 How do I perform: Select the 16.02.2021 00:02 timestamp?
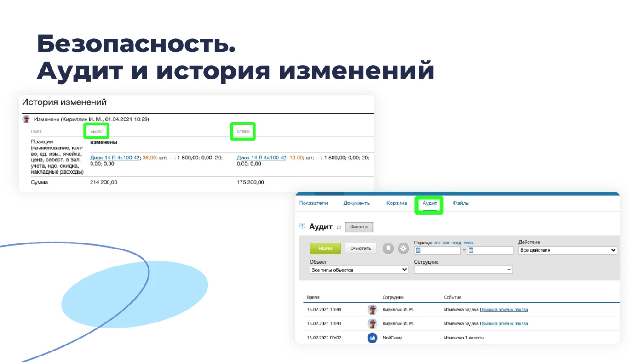(324, 338)
